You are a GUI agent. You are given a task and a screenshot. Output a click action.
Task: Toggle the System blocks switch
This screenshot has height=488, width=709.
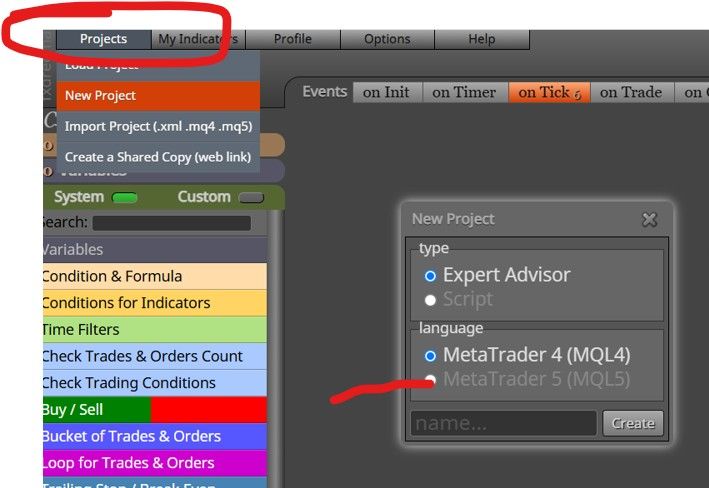(124, 198)
